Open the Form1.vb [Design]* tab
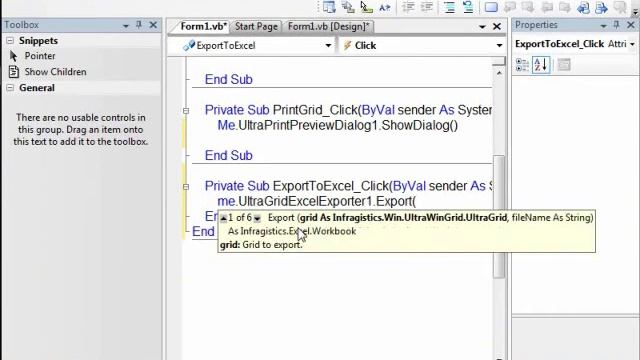 coord(328,27)
